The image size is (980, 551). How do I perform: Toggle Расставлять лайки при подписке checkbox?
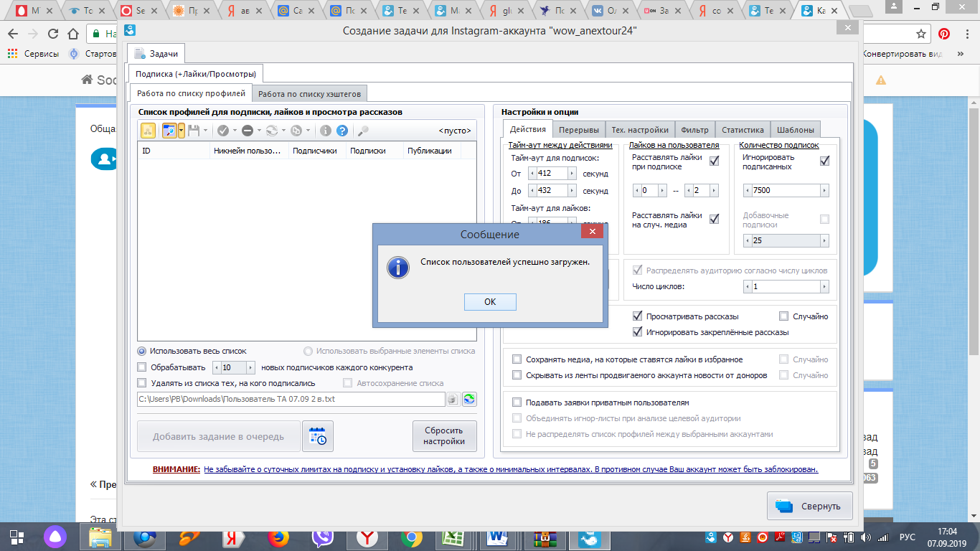(714, 161)
